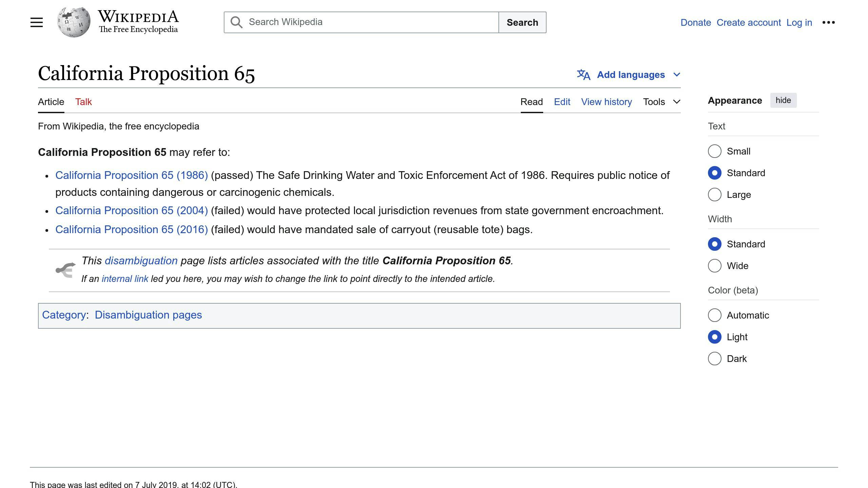Screen dimensions: 868x488
Task: Click the language translate icon
Action: (x=584, y=75)
